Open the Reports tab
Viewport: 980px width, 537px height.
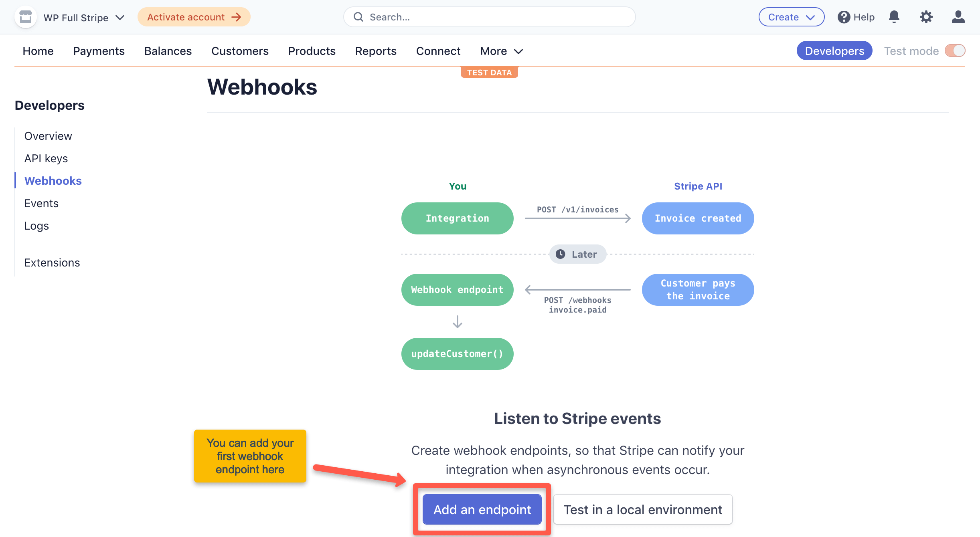pyautogui.click(x=375, y=51)
